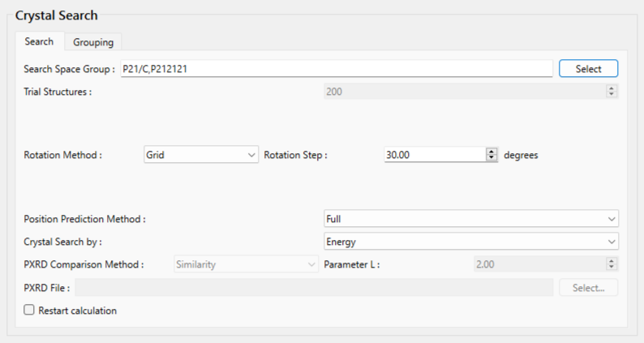Click the Trial Structures down arrow
The image size is (644, 343).
coord(611,95)
